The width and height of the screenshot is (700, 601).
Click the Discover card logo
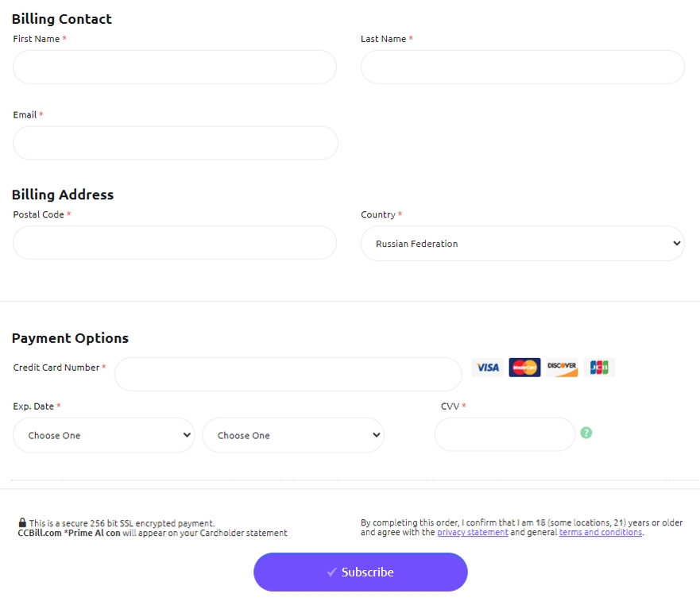(562, 368)
